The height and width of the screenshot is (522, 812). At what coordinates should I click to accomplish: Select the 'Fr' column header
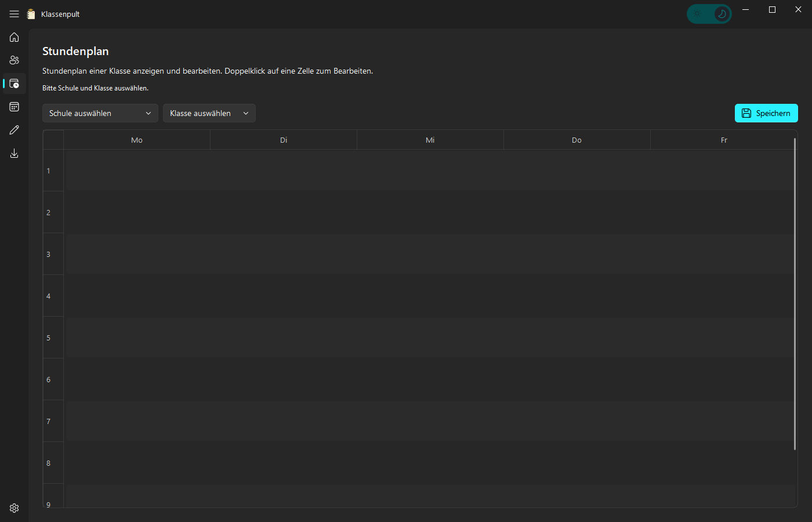click(x=723, y=140)
